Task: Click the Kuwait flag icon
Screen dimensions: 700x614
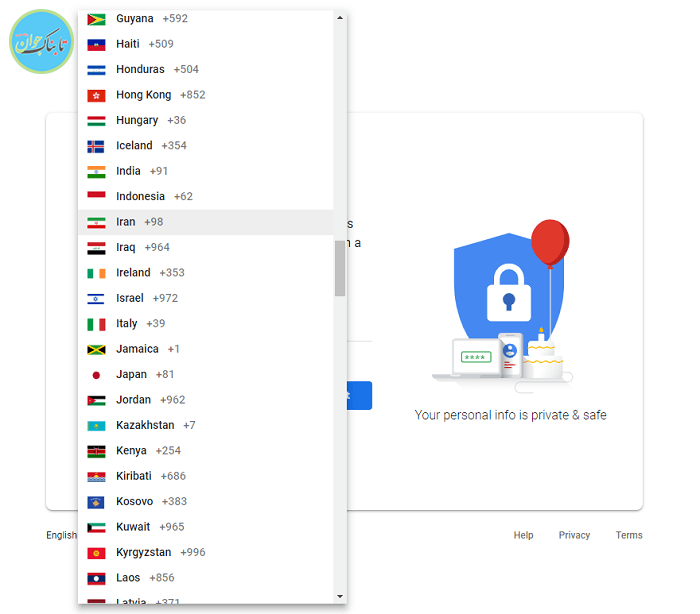Action: [x=96, y=528]
